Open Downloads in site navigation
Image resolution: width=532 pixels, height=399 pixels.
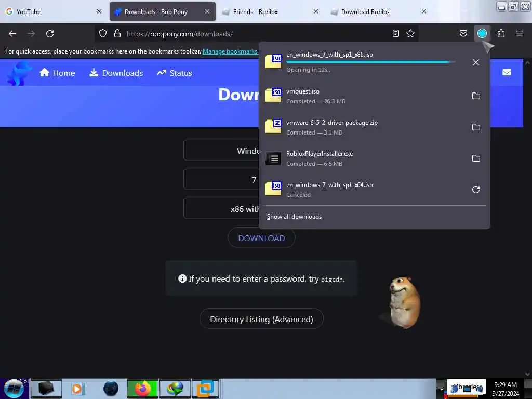(116, 73)
